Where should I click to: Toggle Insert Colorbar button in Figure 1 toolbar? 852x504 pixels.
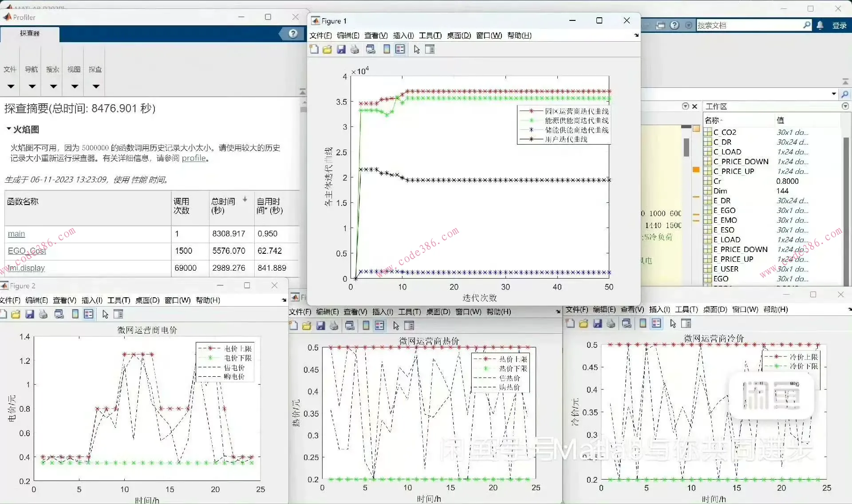[387, 49]
